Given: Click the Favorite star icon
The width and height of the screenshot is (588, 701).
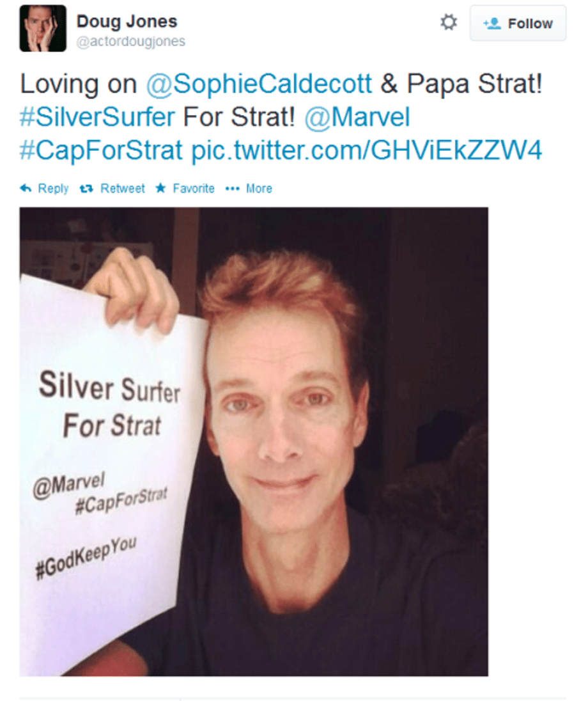Looking at the screenshot, I should [x=160, y=188].
